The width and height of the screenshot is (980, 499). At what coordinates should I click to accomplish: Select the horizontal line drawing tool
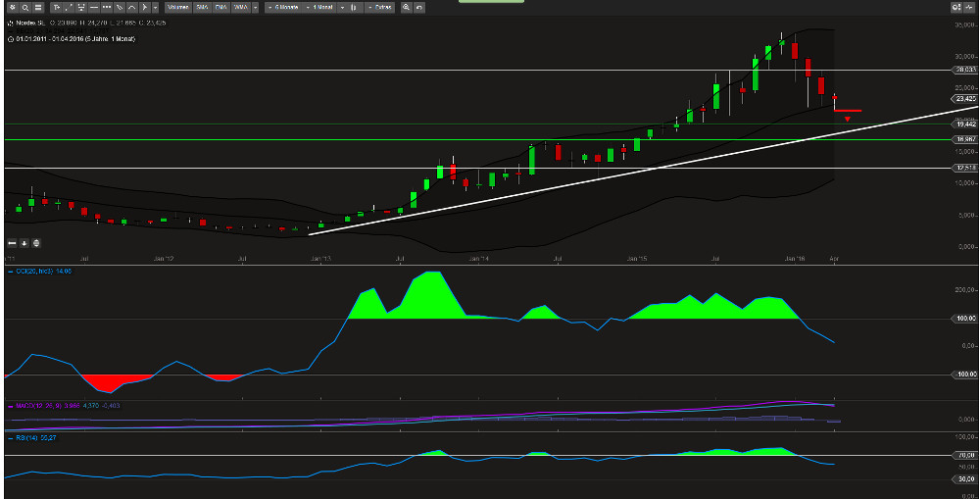pos(94,8)
